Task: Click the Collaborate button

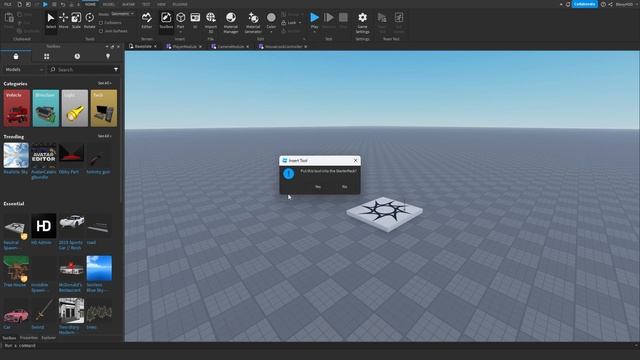Action: [x=584, y=4]
